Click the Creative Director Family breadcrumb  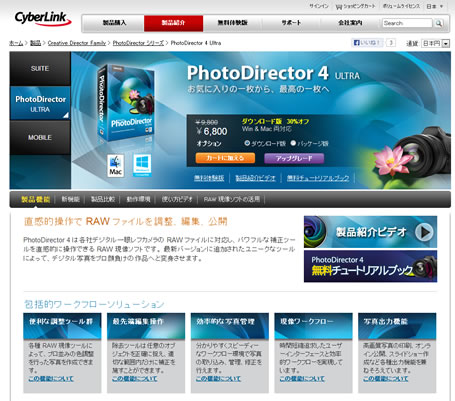(77, 43)
